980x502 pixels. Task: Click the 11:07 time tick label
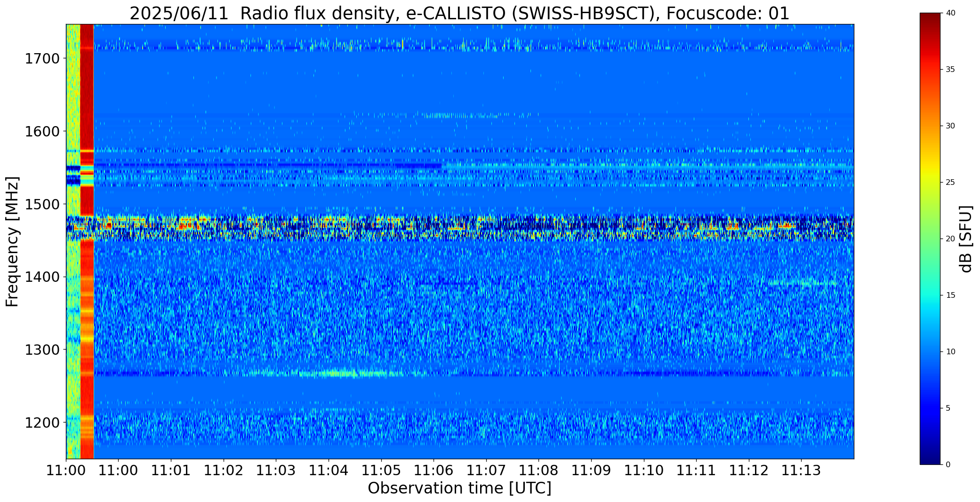pos(486,470)
